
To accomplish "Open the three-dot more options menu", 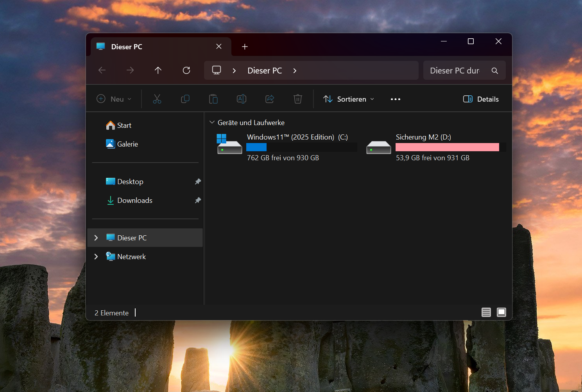I will (396, 99).
